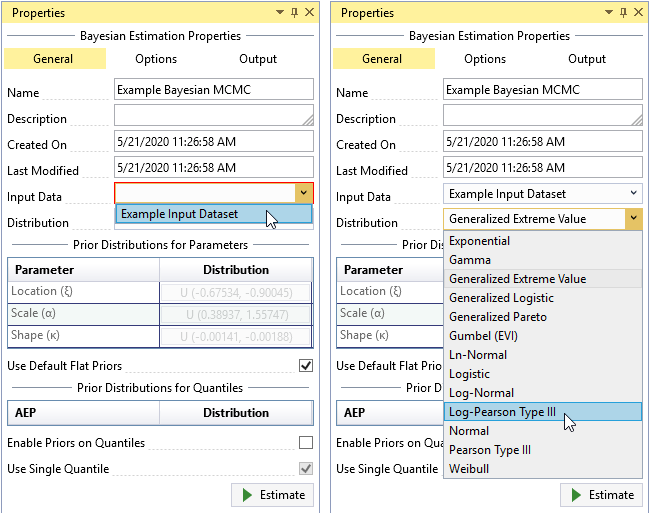Click Estimate button in left panel
Viewport: 650px width, 513px height.
click(x=272, y=494)
